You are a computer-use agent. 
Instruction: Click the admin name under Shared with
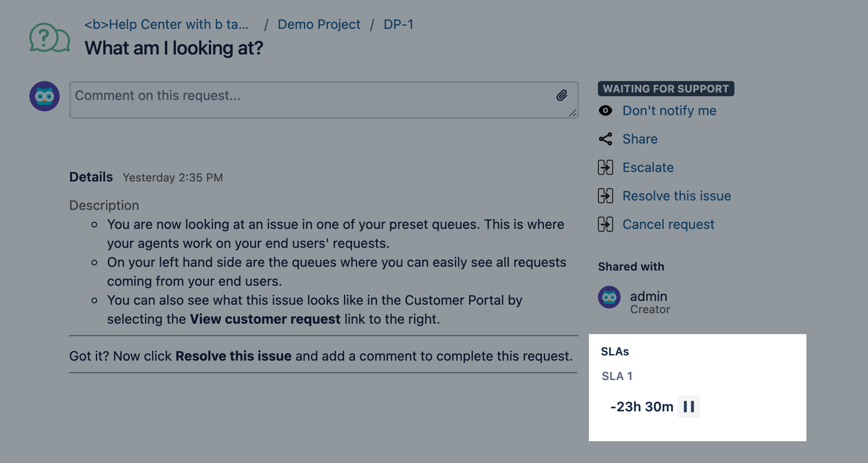(649, 296)
